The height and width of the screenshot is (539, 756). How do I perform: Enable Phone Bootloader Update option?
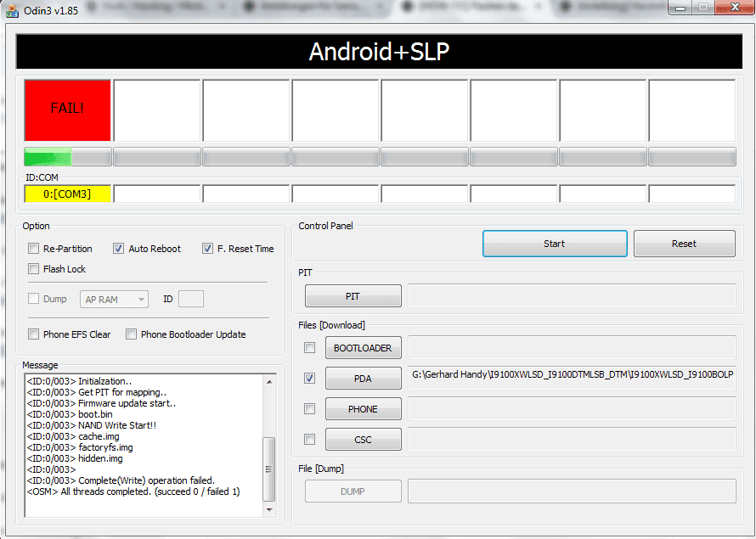131,334
